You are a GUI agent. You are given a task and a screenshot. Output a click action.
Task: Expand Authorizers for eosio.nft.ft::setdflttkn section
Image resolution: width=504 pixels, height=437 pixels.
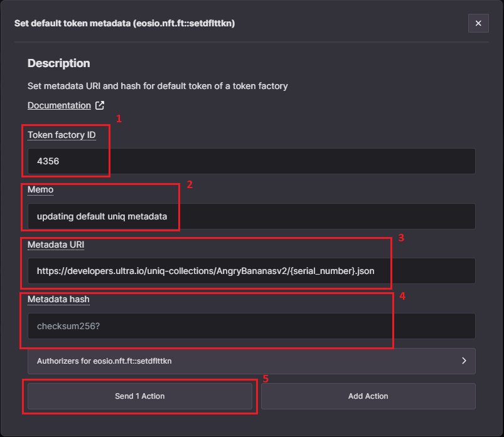click(251, 361)
